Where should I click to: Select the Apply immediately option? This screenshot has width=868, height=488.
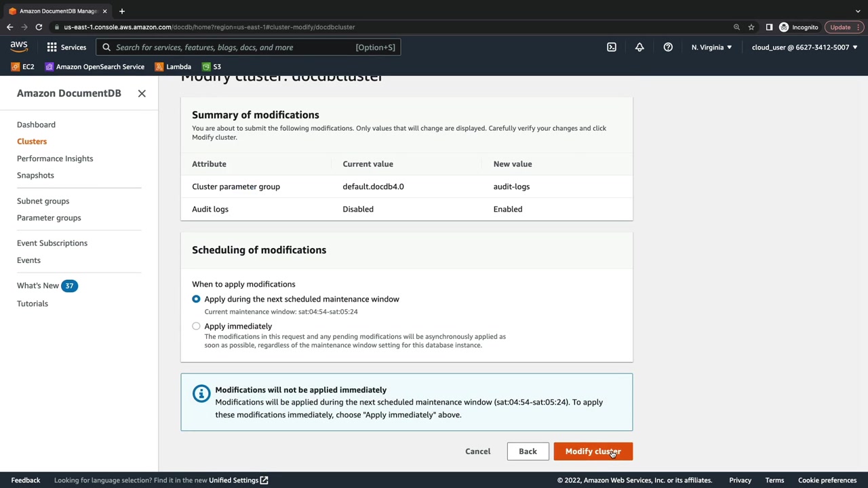pyautogui.click(x=196, y=326)
